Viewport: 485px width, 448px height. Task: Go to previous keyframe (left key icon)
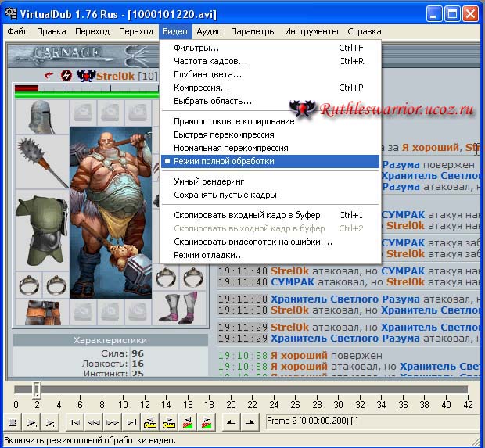(x=150, y=422)
